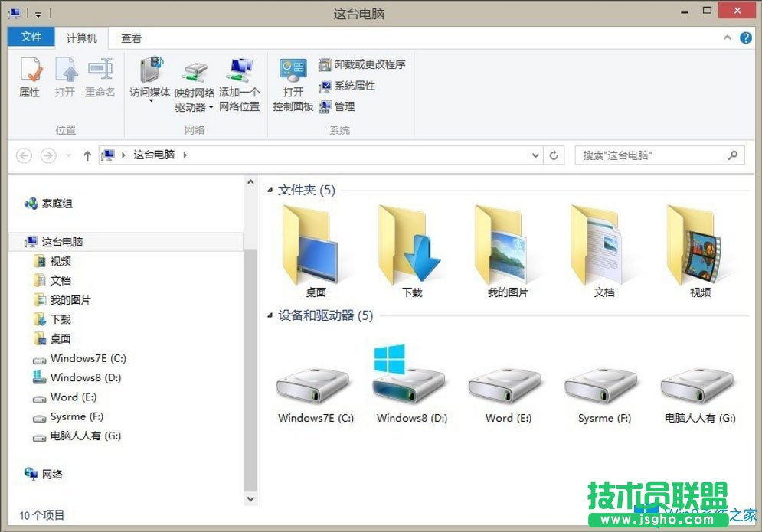Image resolution: width=762 pixels, height=532 pixels.
Task: Open the 文件 menu
Action: pos(31,37)
